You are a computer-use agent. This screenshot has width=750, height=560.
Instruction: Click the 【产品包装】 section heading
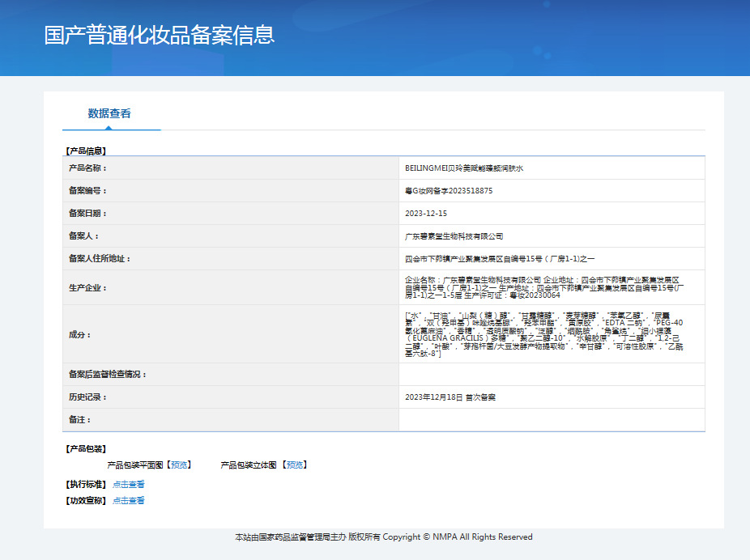[x=86, y=448]
